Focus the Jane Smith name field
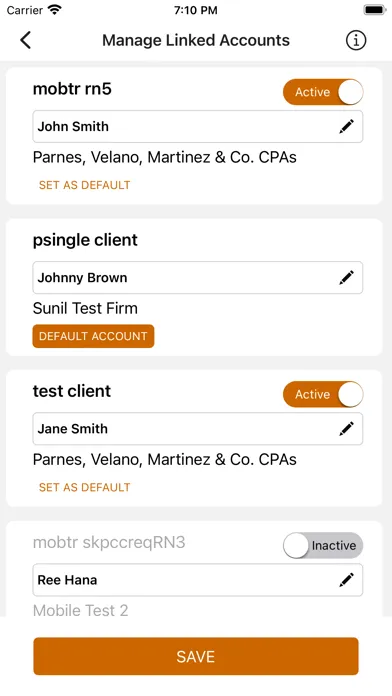This screenshot has width=392, height=696. [198, 429]
